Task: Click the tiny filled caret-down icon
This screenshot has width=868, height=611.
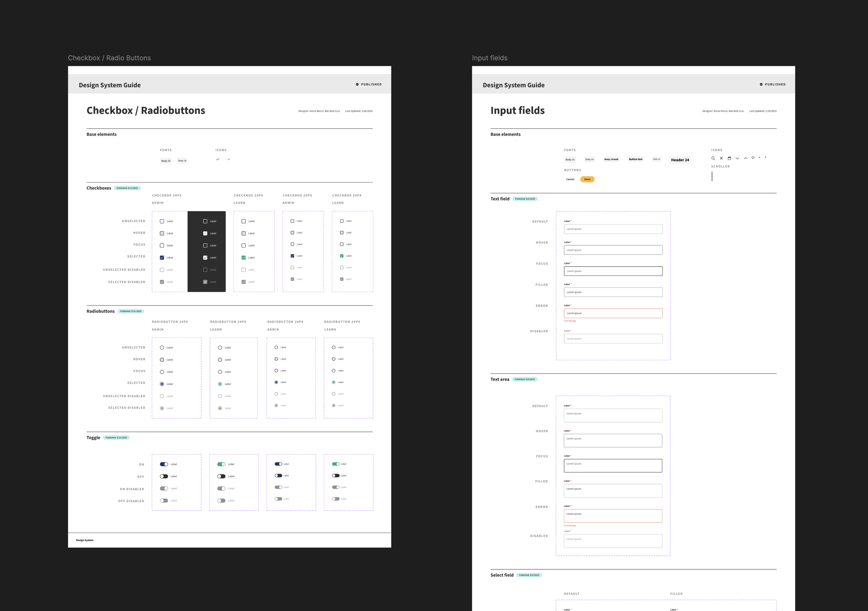Action: coord(765,157)
